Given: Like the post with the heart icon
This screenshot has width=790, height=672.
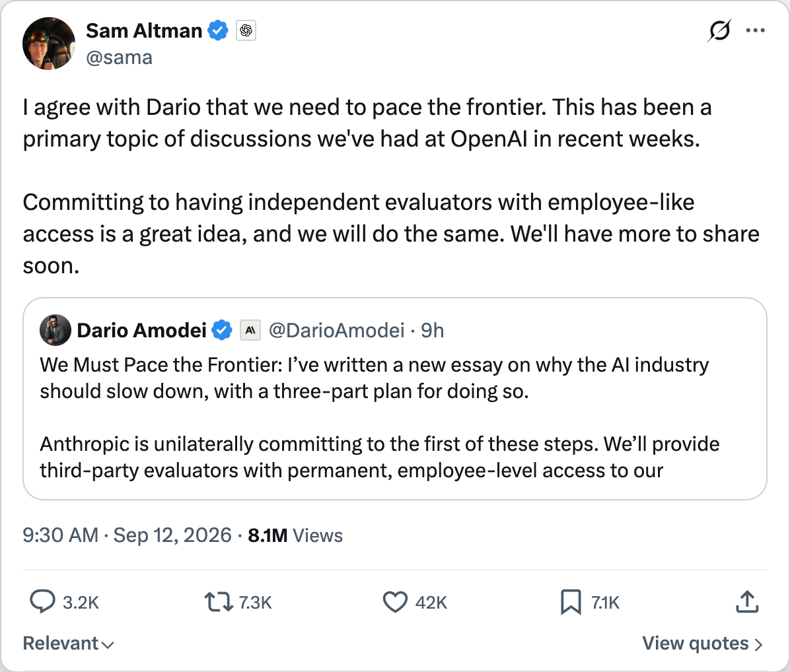Looking at the screenshot, I should (x=395, y=602).
